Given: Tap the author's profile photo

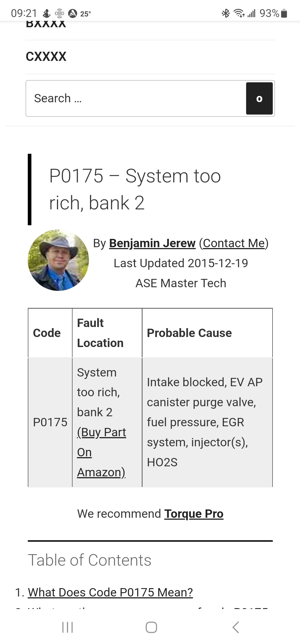Looking at the screenshot, I should pos(58,260).
